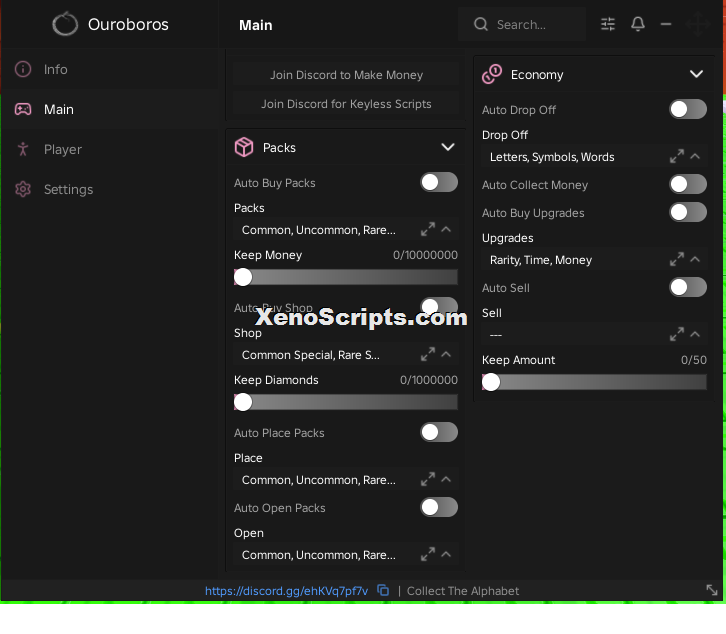726x634 pixels.
Task: Expand the Packs list fullscreen icon
Action: coord(427,230)
